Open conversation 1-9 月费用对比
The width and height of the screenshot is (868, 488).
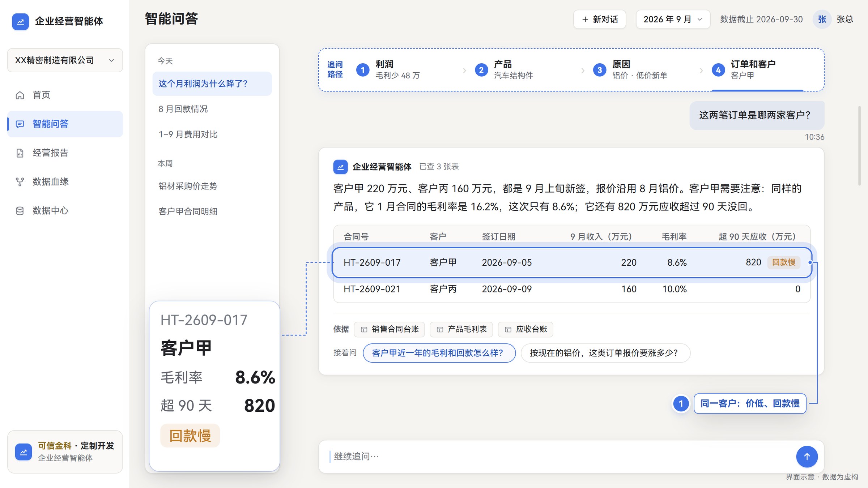212,134
